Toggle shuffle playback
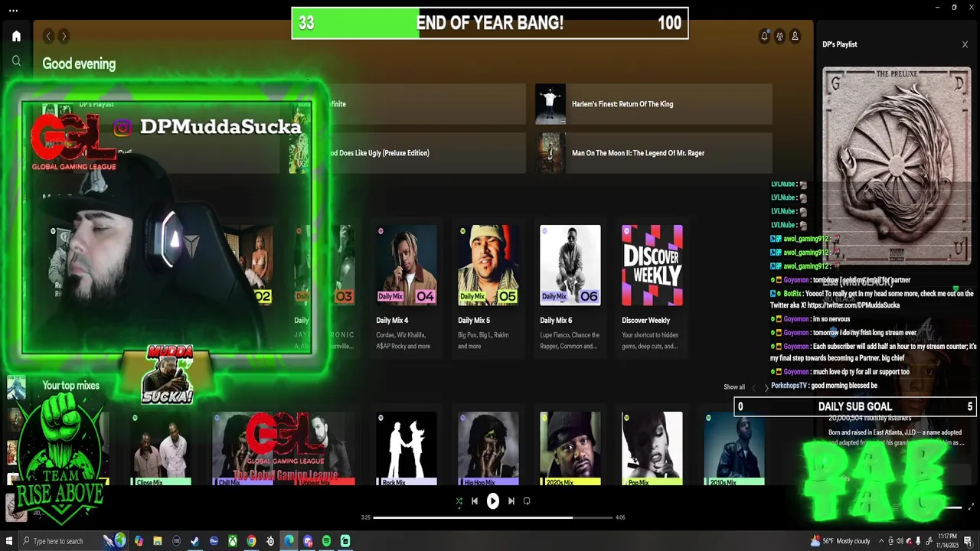 pos(459,501)
